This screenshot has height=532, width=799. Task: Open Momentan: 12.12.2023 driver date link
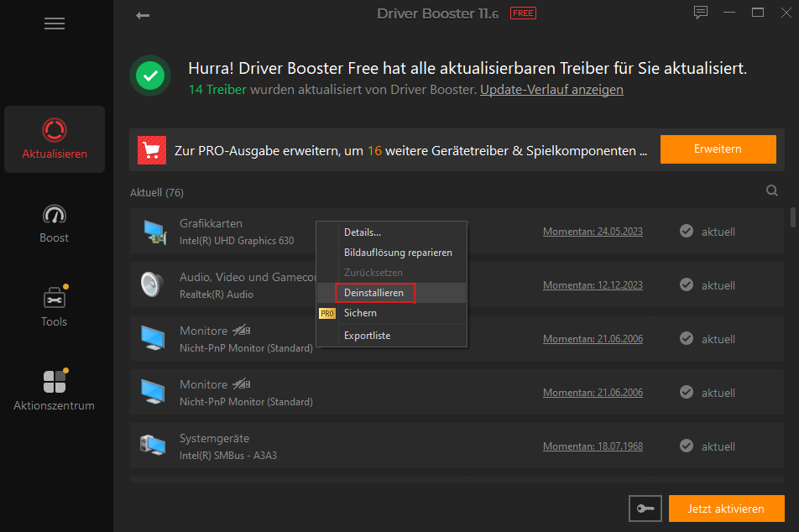pos(593,284)
